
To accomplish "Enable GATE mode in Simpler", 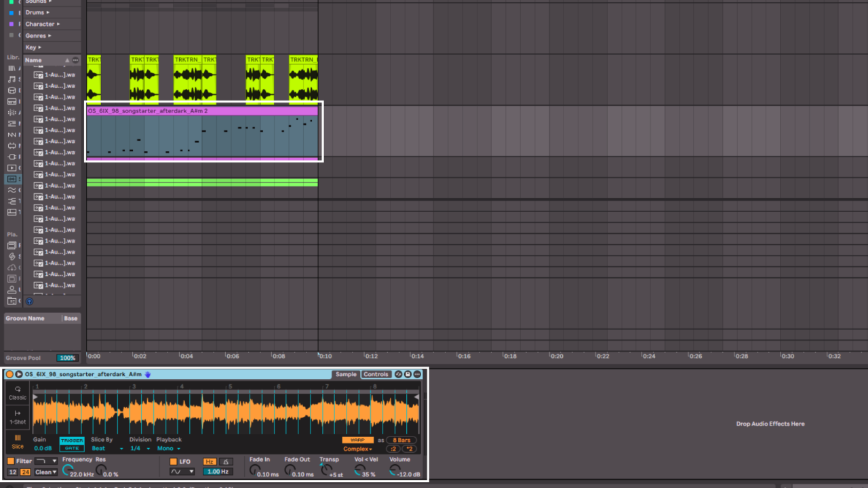I will [71, 448].
